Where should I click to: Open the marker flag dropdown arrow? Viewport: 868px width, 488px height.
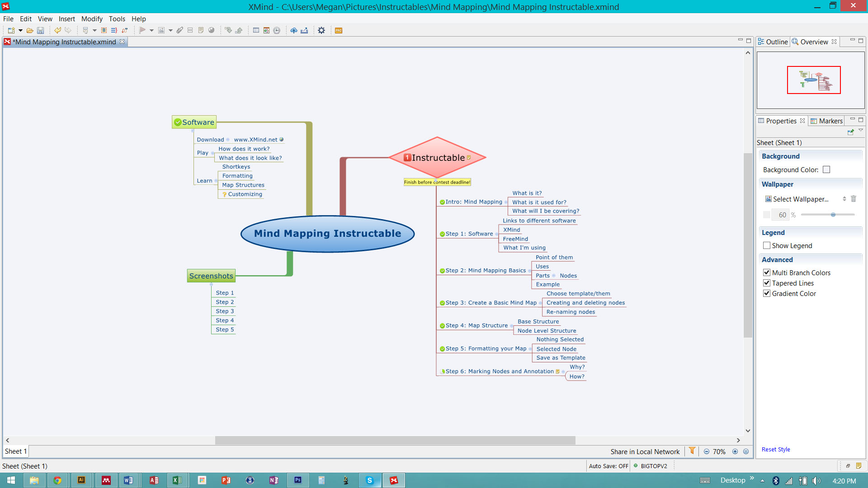coord(151,30)
